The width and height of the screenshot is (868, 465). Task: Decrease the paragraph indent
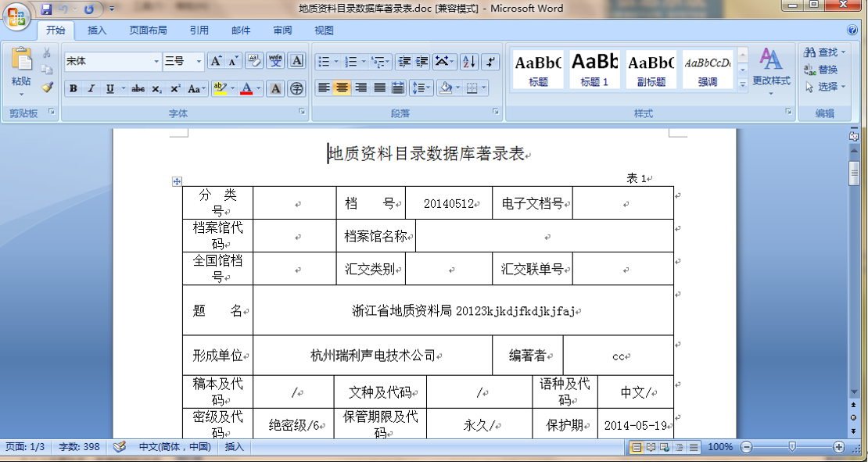coord(404,62)
